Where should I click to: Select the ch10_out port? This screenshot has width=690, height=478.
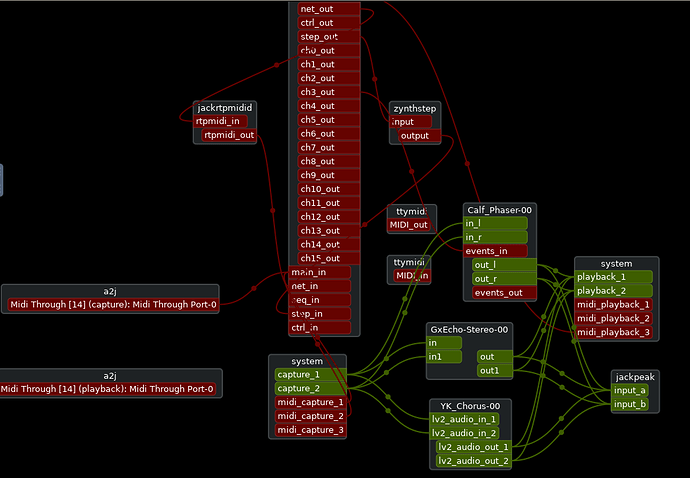click(329, 189)
